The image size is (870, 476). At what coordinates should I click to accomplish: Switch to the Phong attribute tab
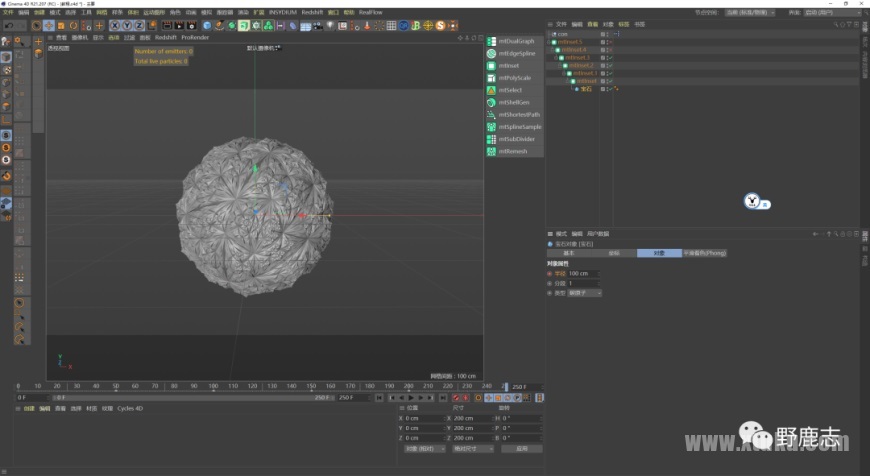(704, 253)
